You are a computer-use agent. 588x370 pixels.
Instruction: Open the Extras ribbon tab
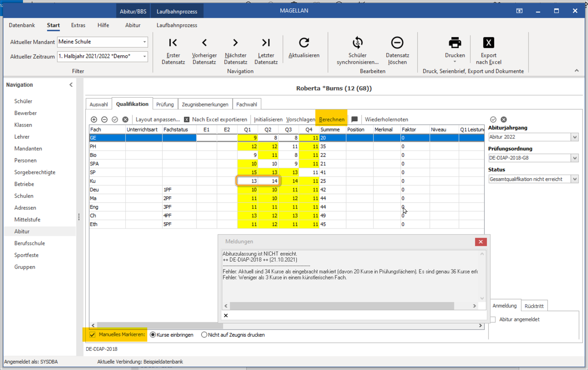pyautogui.click(x=78, y=25)
